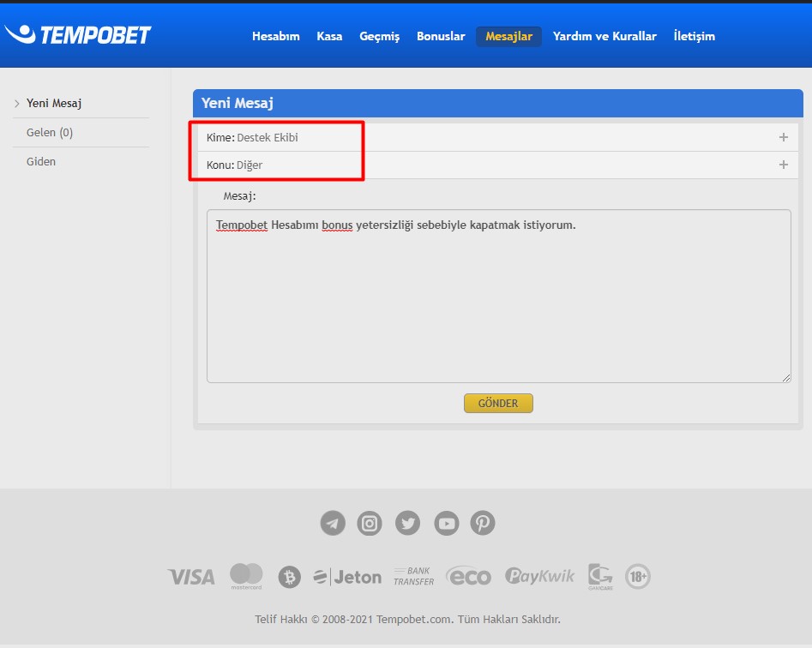Expand the Konu subject plus icon
This screenshot has width=812, height=648.
(784, 165)
